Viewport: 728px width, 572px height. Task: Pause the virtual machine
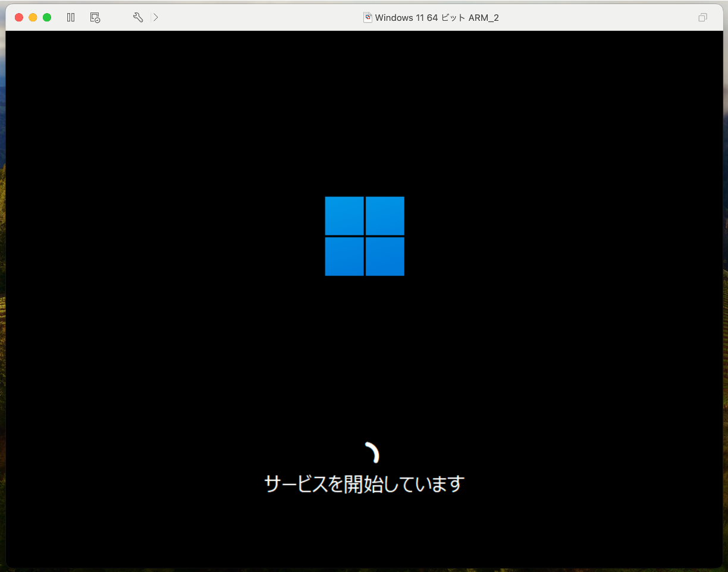[71, 18]
